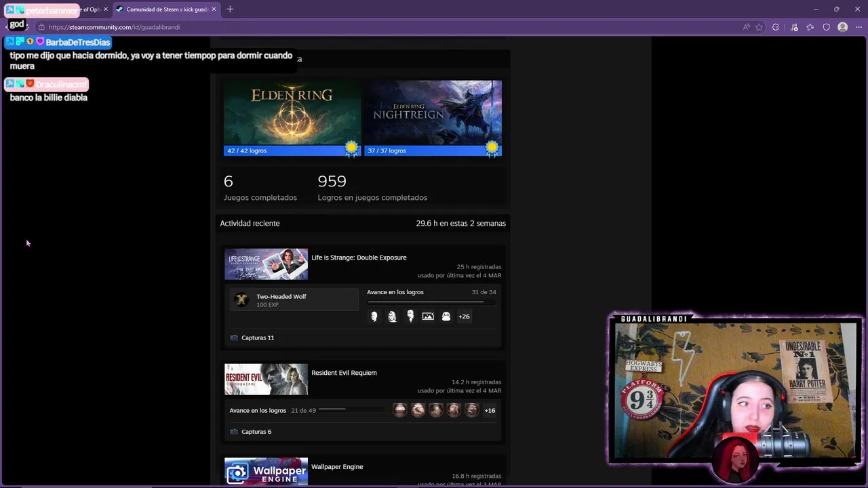The height and width of the screenshot is (488, 868).
Task: Click the Life is Strange achievements progress bar
Action: [431, 302]
